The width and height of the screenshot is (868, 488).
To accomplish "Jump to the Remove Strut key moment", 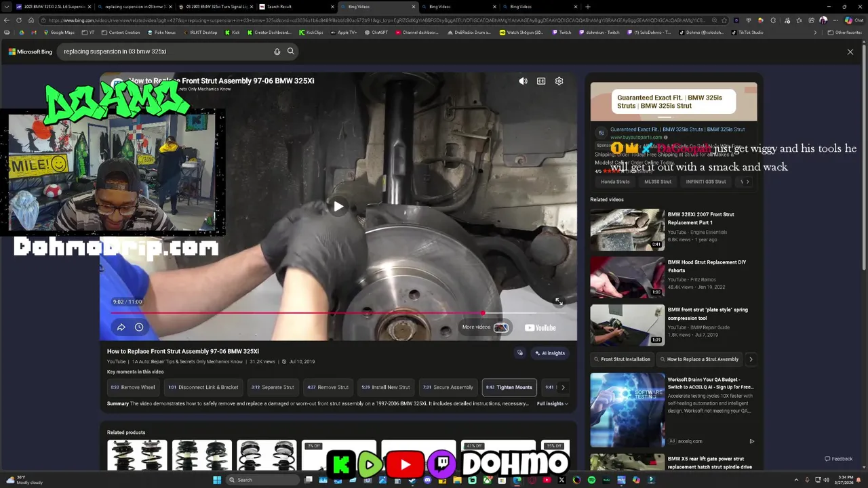I will [328, 387].
